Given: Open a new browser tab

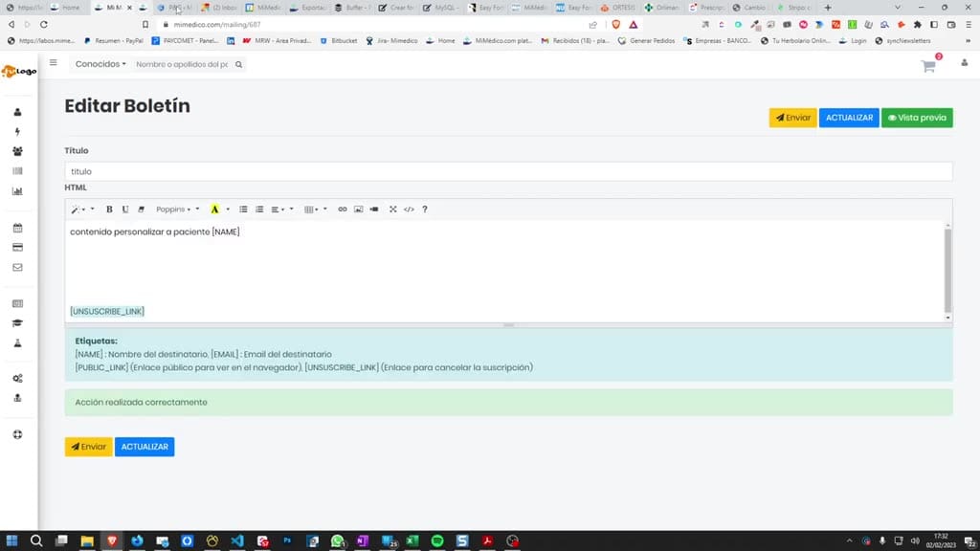Looking at the screenshot, I should pyautogui.click(x=828, y=8).
